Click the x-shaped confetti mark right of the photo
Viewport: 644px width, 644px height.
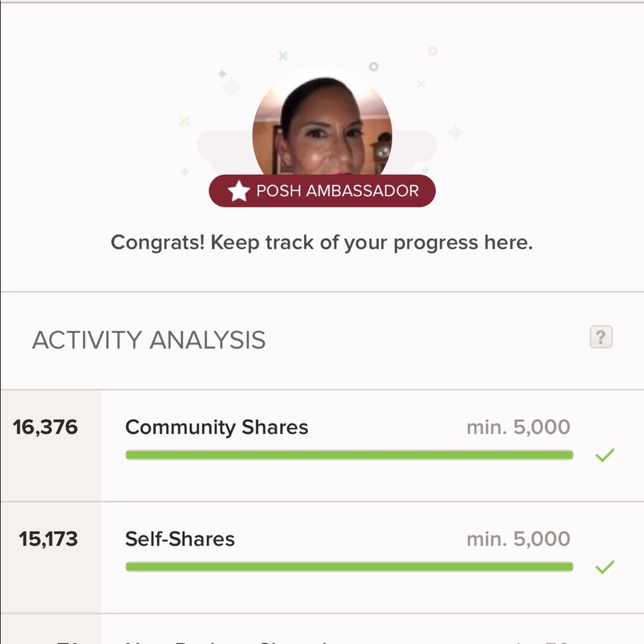420,82
